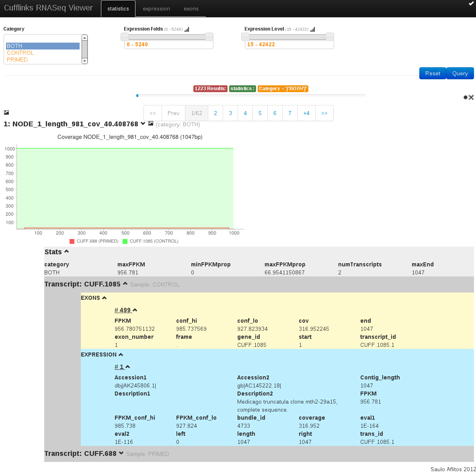Go to results page 4
The image size is (476, 474).
245,113
